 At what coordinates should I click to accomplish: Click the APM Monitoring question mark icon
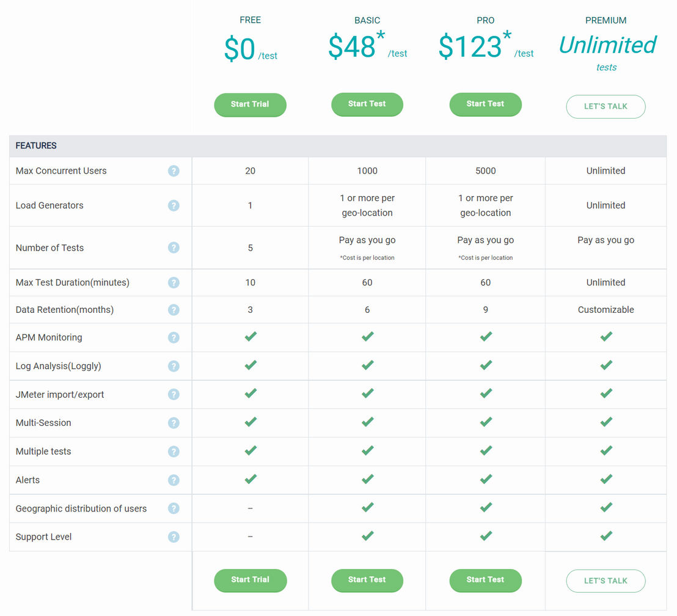point(174,338)
